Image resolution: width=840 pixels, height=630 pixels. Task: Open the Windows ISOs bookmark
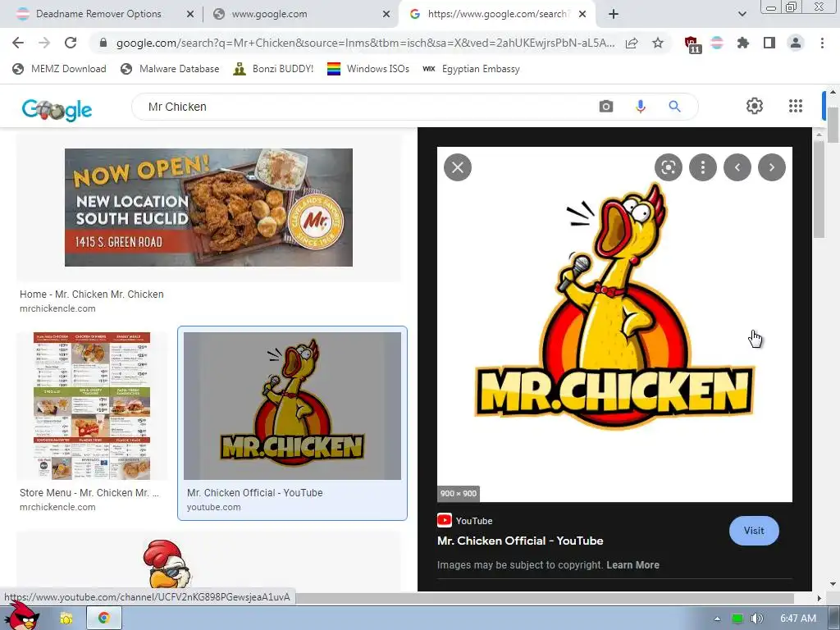pyautogui.click(x=368, y=69)
